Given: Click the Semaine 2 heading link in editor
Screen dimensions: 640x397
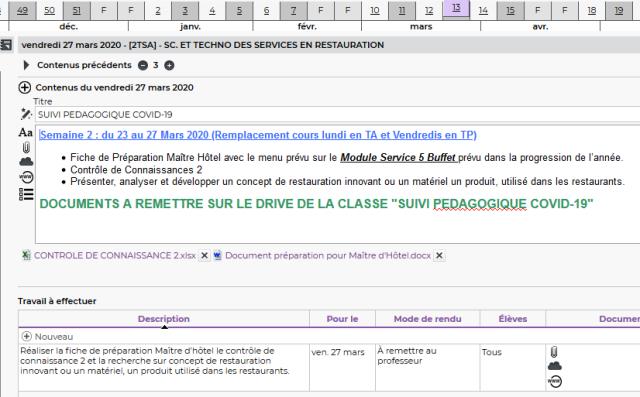Looking at the screenshot, I should (x=258, y=135).
